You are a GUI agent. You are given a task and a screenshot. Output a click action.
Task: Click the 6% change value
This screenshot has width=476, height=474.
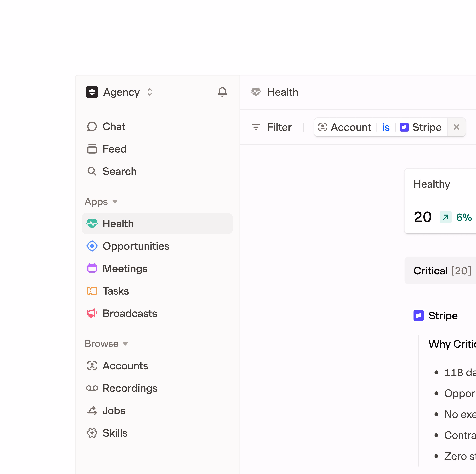pos(464,217)
